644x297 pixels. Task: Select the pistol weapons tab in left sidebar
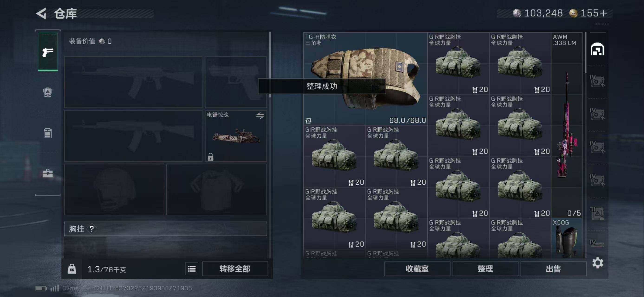(x=48, y=52)
